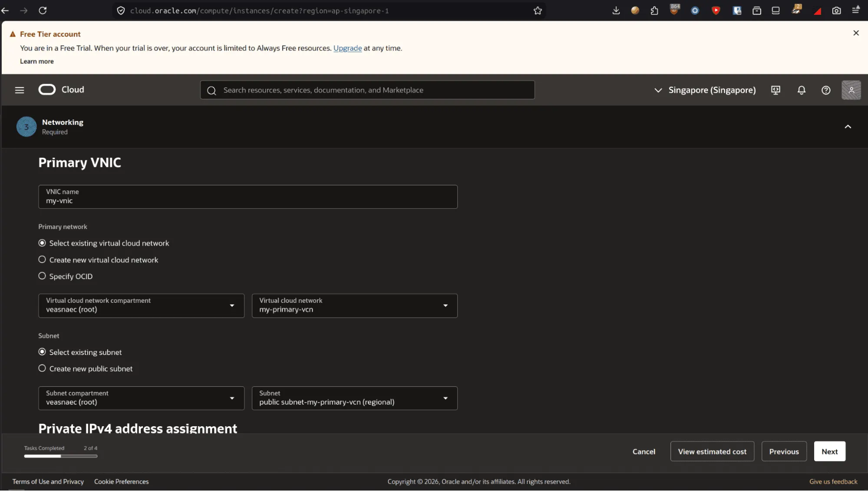Close the Free Tier account banner
Image resolution: width=868 pixels, height=491 pixels.
[x=856, y=33]
